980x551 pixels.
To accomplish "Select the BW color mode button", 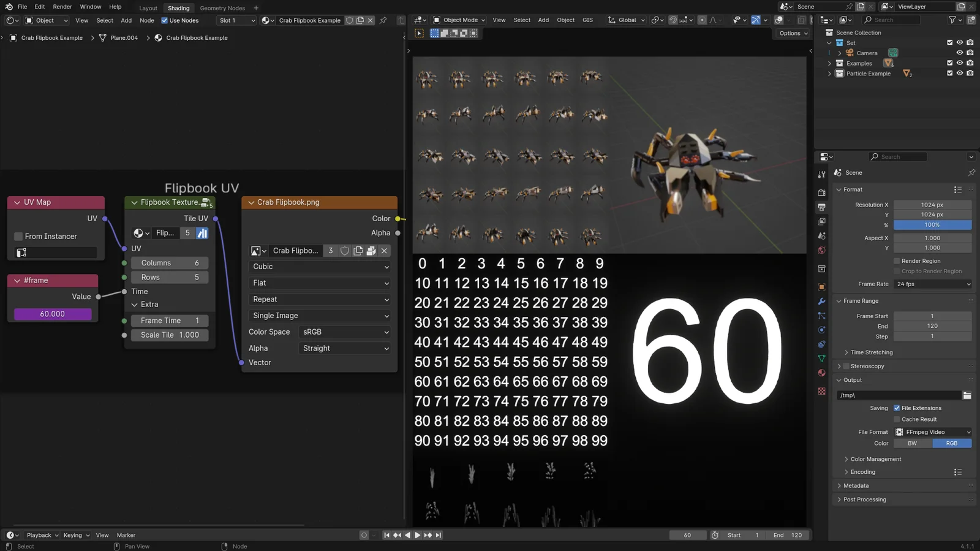I will [x=913, y=443].
